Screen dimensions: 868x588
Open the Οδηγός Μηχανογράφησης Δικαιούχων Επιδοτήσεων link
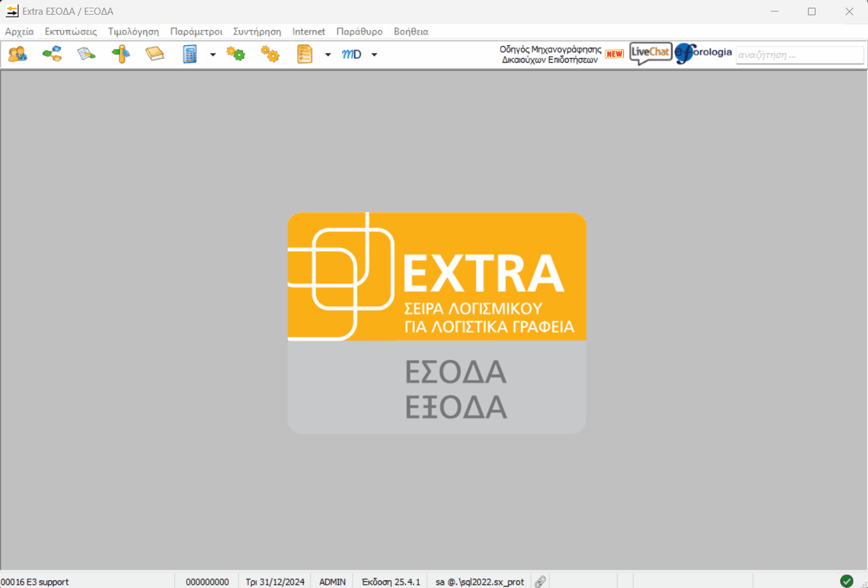click(x=550, y=54)
